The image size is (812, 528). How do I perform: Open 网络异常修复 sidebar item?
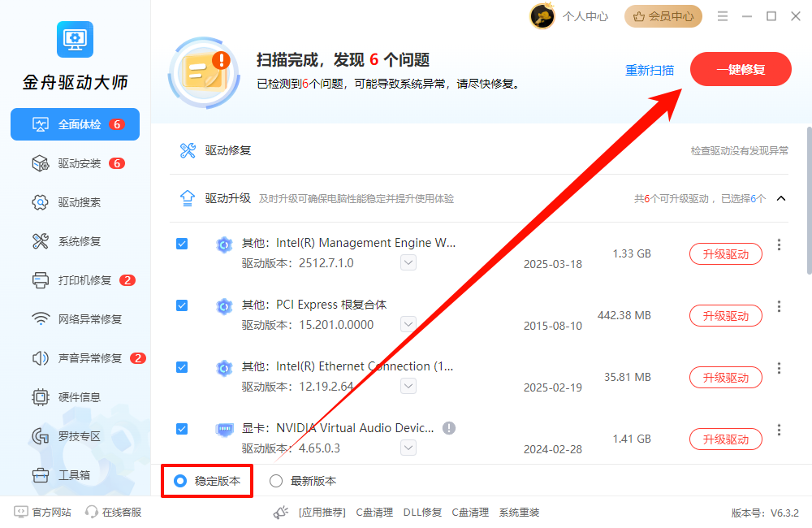point(75,319)
